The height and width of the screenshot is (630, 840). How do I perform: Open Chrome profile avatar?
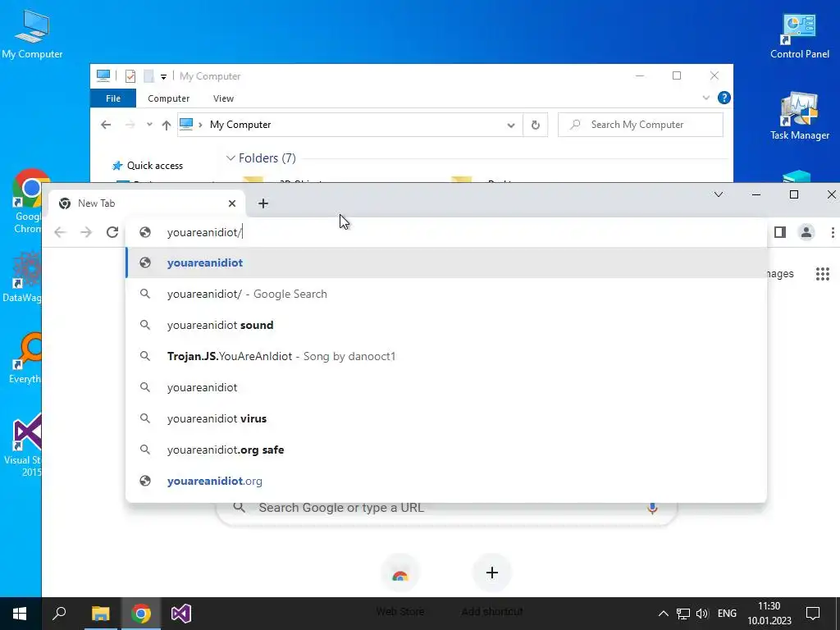point(806,232)
